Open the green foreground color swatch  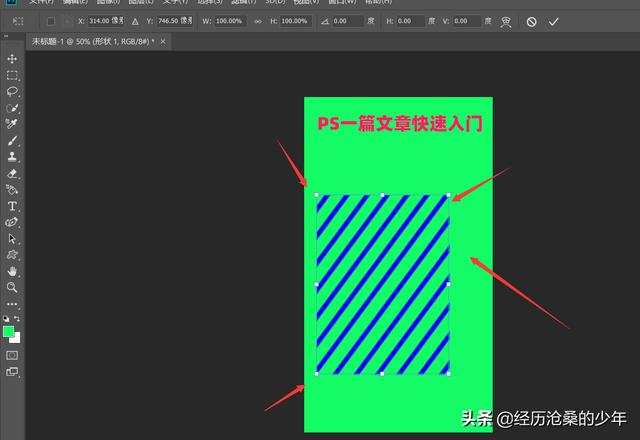point(8,331)
